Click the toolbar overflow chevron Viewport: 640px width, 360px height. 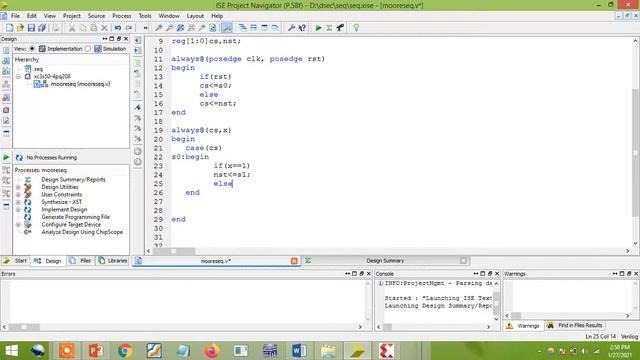[x=145, y=28]
